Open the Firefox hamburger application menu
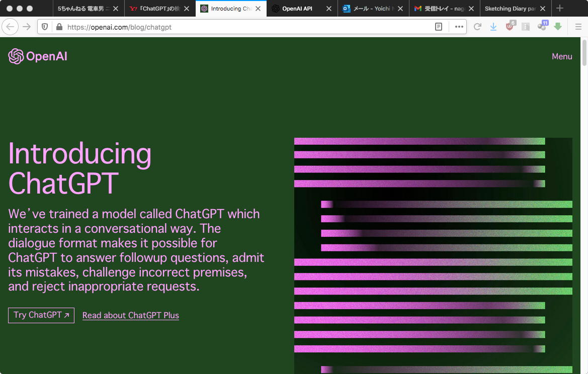 [578, 27]
